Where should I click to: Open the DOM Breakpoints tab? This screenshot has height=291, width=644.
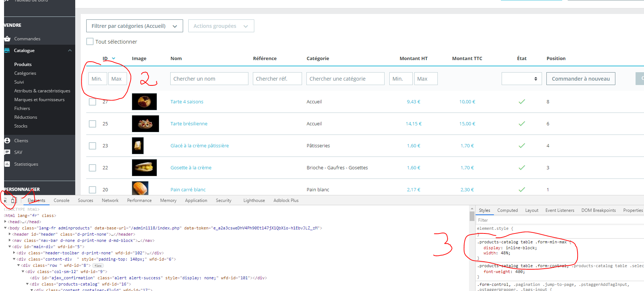click(x=598, y=210)
